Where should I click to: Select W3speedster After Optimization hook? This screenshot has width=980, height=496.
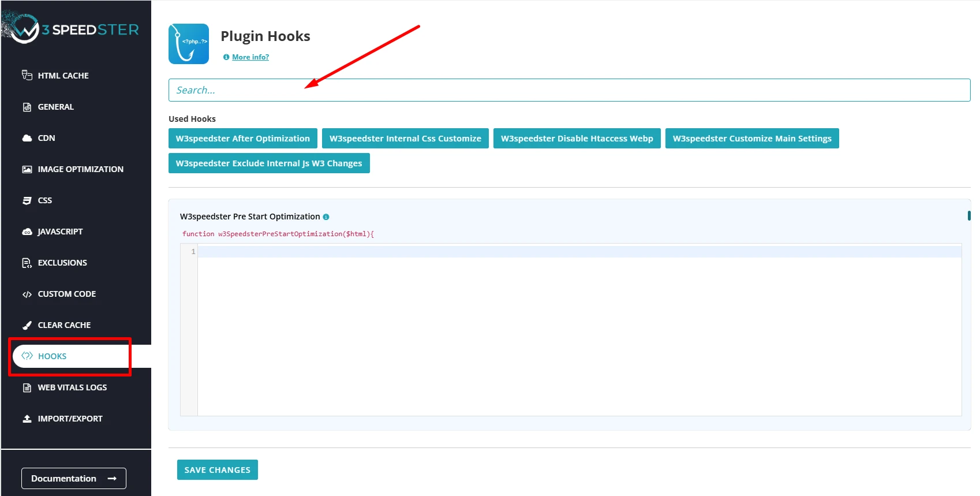pos(242,139)
